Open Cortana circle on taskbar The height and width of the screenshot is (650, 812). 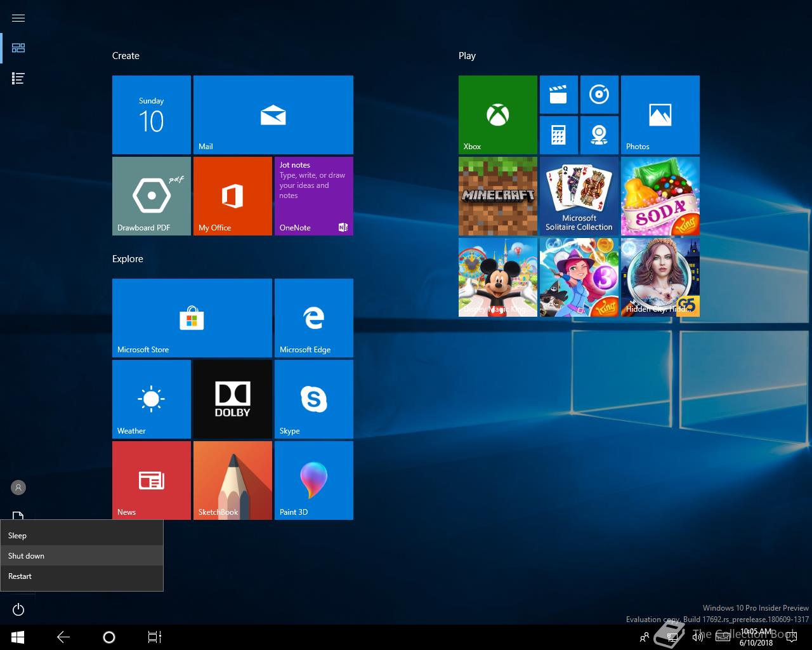[109, 637]
